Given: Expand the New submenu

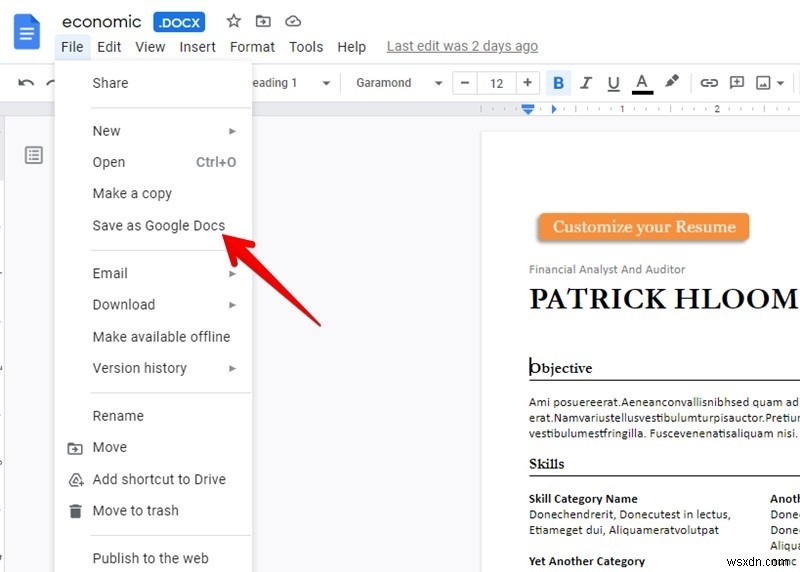Looking at the screenshot, I should coord(153,131).
